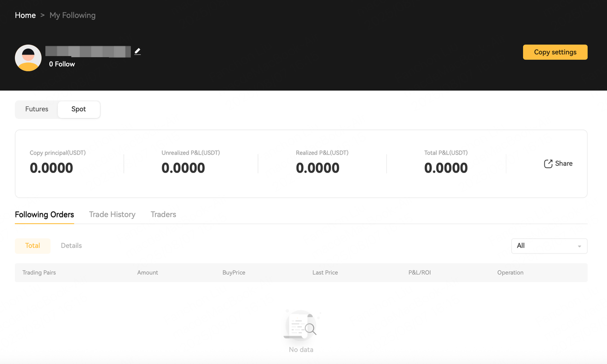
Task: Open the Following Orders tab
Action: click(x=45, y=214)
